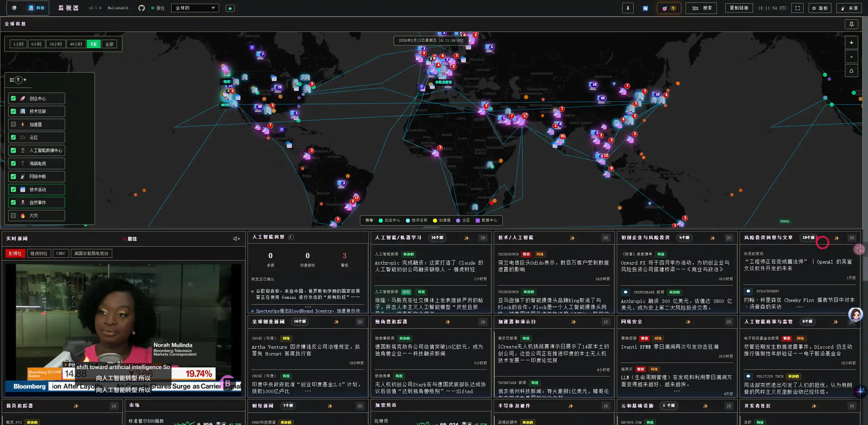
Task: Select 雅虎财经 news channel tab
Action: pyautogui.click(x=39, y=253)
